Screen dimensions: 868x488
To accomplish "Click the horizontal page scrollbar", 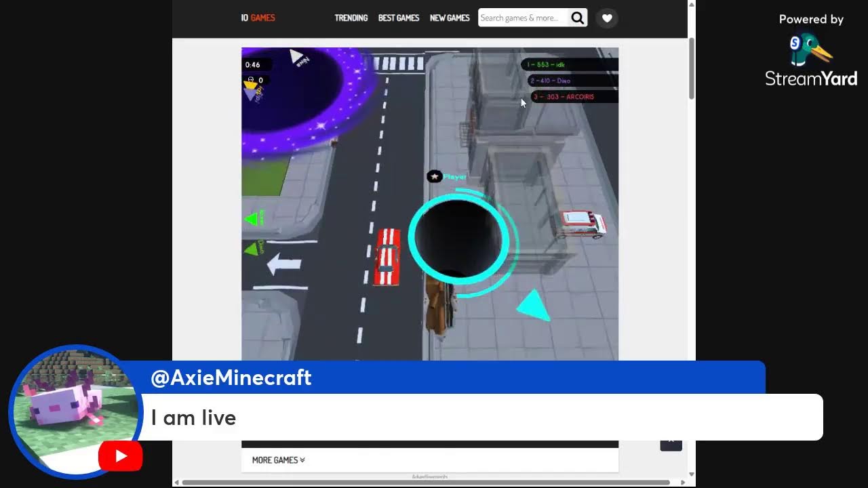I will (426, 483).
